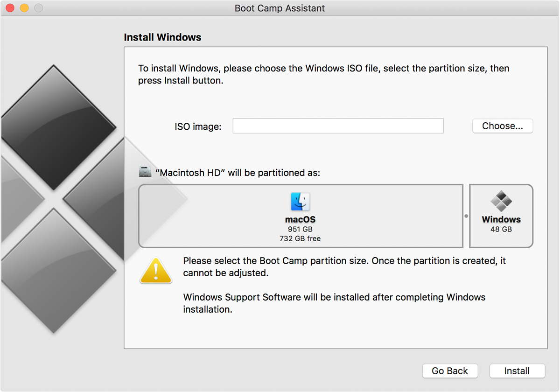Minimize the Boot Camp Assistant window
This screenshot has height=392, width=560.
[24, 8]
